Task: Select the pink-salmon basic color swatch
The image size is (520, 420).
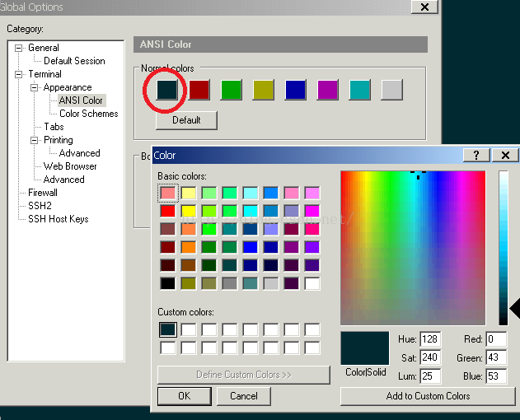Action: 168,193
